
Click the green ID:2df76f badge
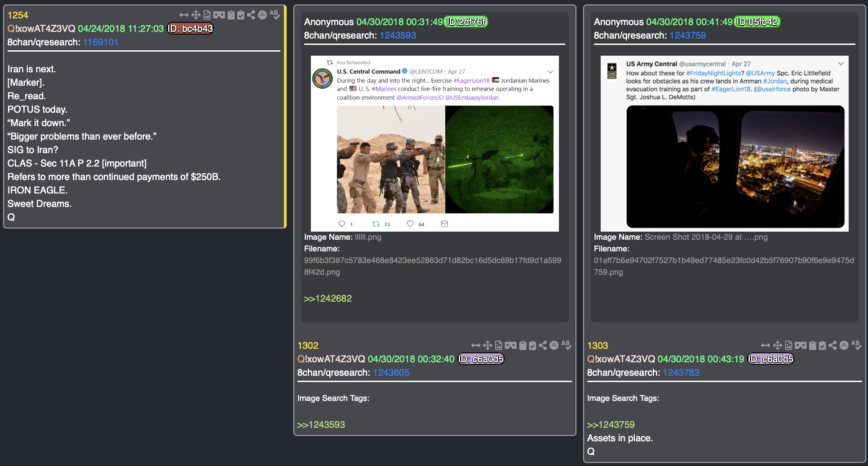click(466, 22)
